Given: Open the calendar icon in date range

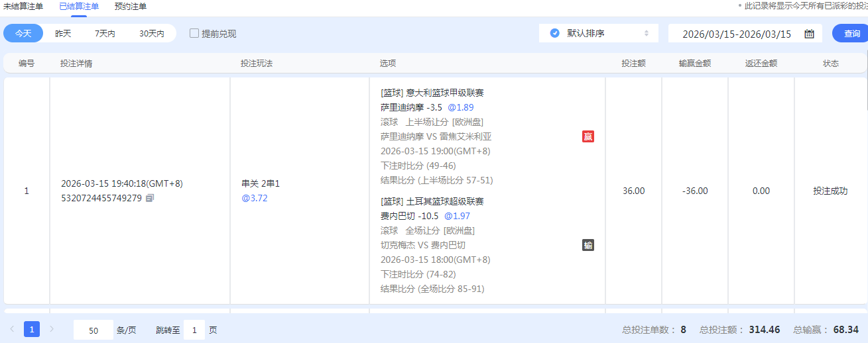Looking at the screenshot, I should pyautogui.click(x=809, y=34).
